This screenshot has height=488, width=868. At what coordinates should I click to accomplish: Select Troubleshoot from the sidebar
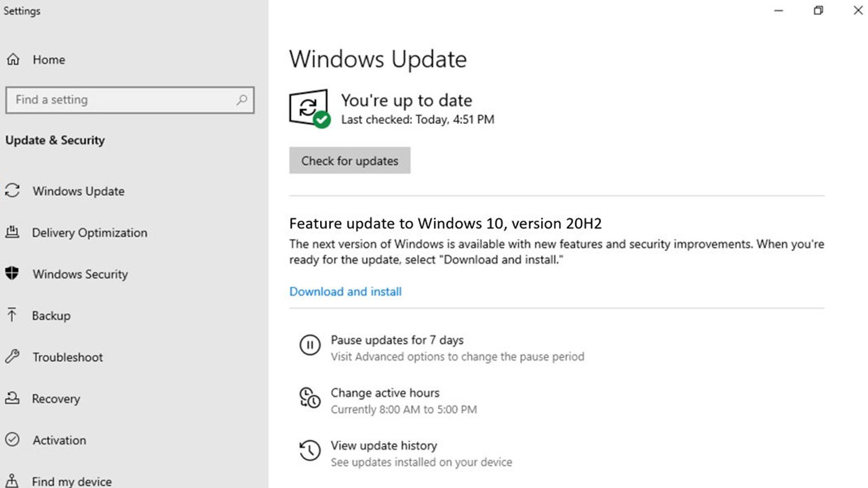66,357
